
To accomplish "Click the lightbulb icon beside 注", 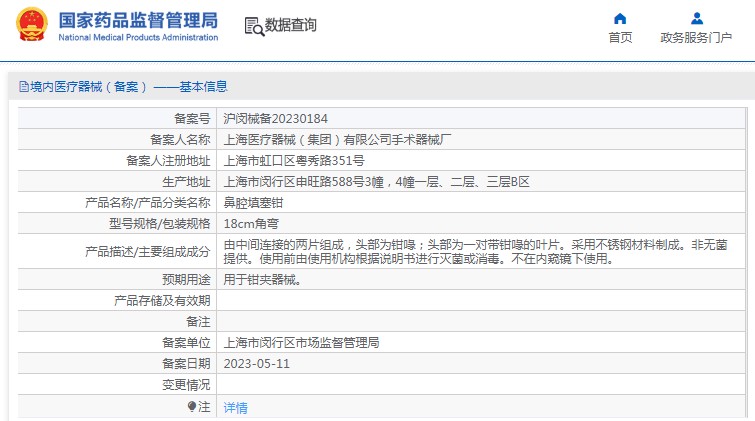I will click(192, 407).
